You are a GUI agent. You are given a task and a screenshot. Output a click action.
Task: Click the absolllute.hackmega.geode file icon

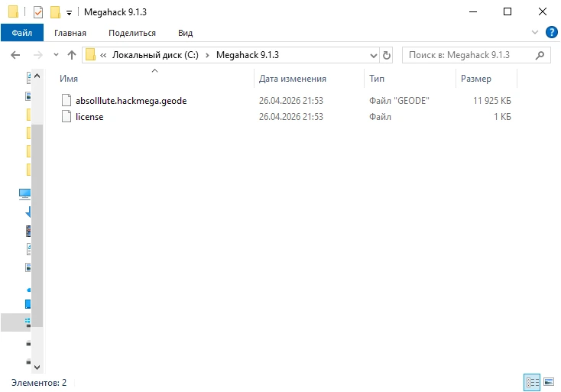pos(66,101)
